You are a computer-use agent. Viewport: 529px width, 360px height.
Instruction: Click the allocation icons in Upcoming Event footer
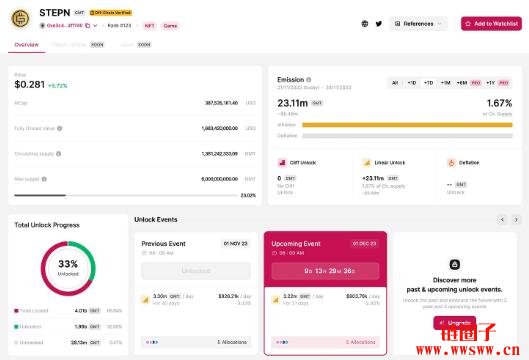[x=282, y=342]
